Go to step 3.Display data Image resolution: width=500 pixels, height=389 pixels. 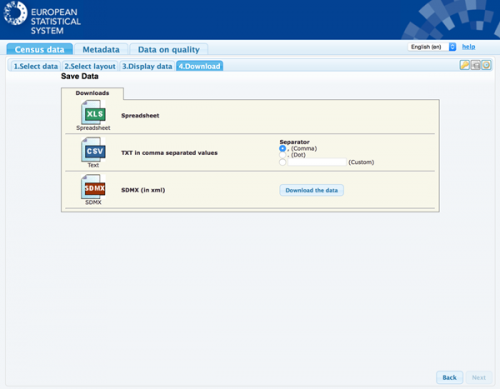tap(147, 66)
